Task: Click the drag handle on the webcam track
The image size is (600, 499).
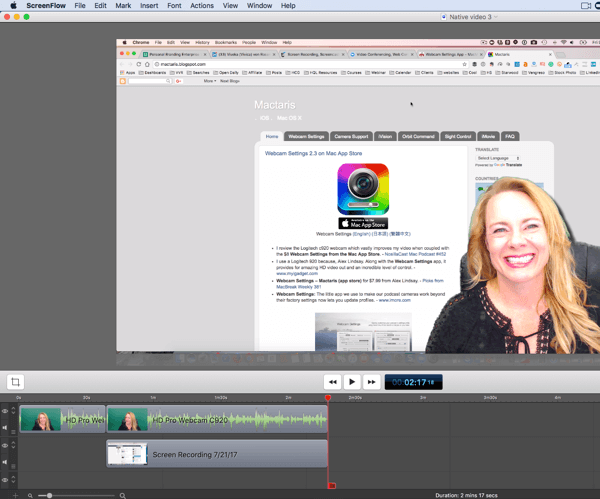Action: click(x=13, y=432)
